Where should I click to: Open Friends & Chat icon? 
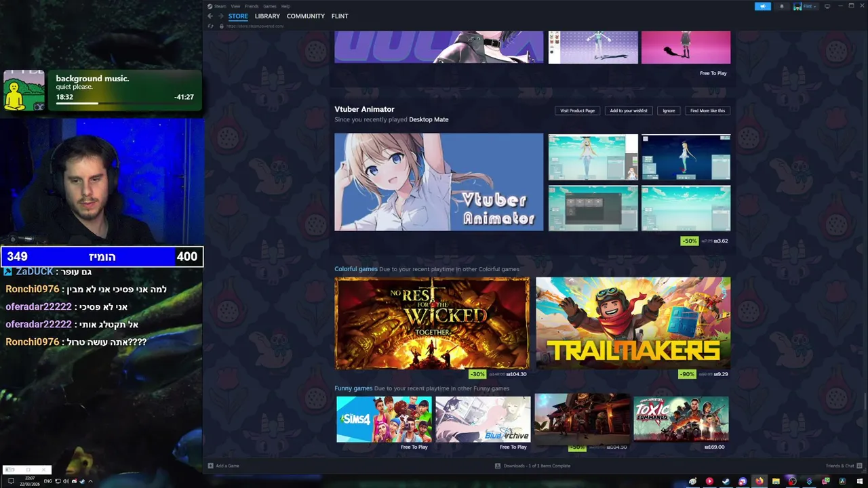(x=860, y=466)
